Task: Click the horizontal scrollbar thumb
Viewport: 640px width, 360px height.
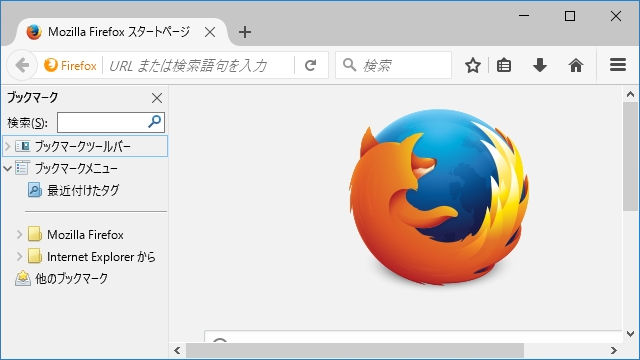Action: (355, 351)
